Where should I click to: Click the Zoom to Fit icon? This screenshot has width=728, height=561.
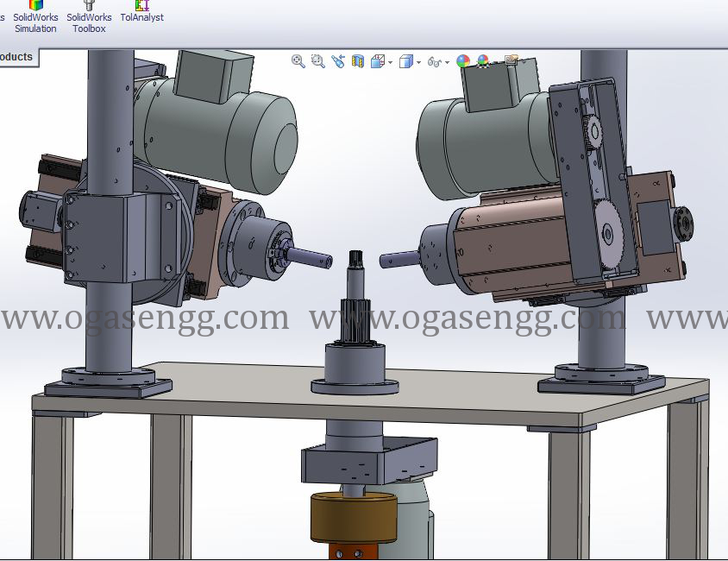298,61
